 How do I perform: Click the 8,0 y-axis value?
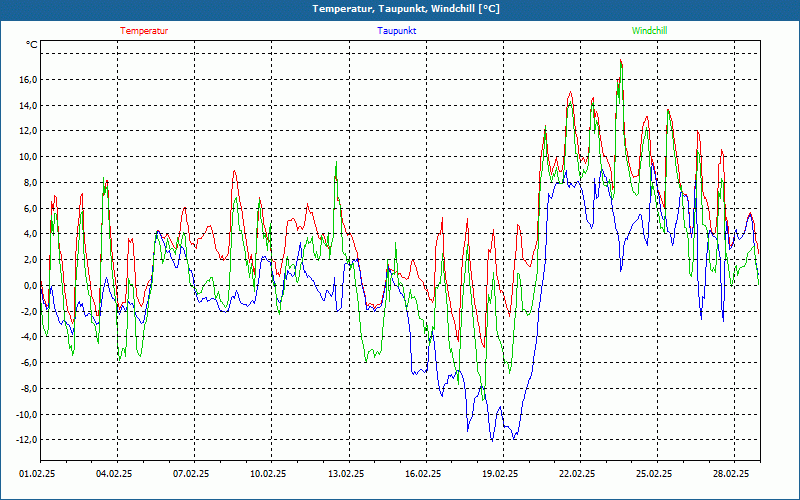coord(30,183)
